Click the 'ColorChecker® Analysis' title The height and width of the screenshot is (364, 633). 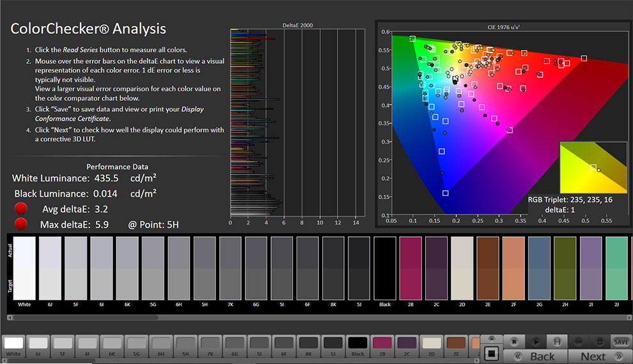[88, 29]
